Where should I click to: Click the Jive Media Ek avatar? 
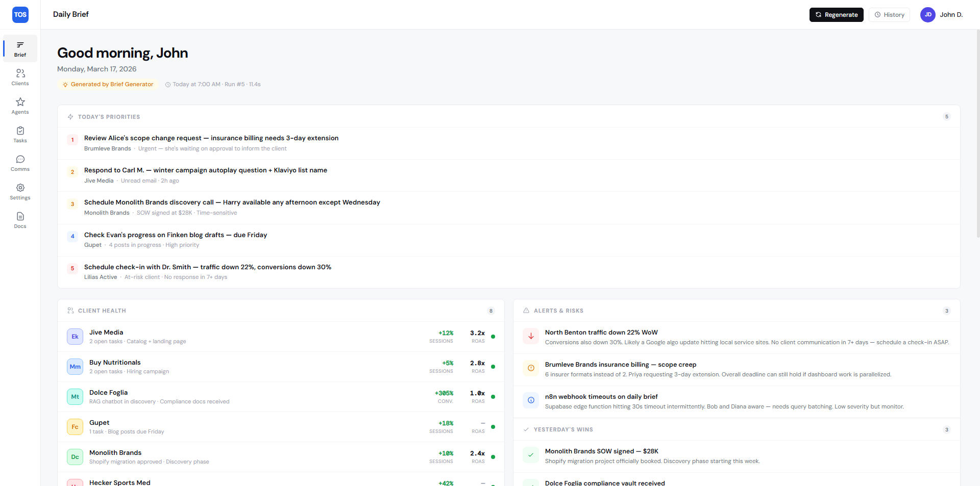(x=75, y=337)
